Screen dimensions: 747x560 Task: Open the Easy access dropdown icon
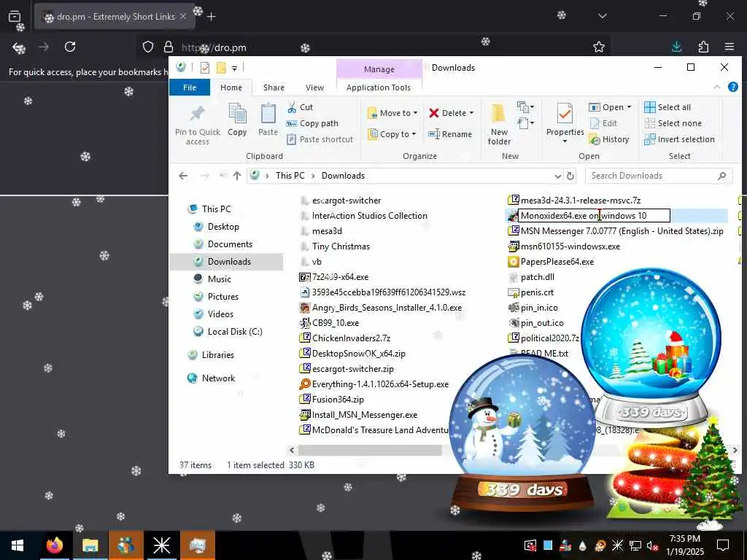coord(525,123)
